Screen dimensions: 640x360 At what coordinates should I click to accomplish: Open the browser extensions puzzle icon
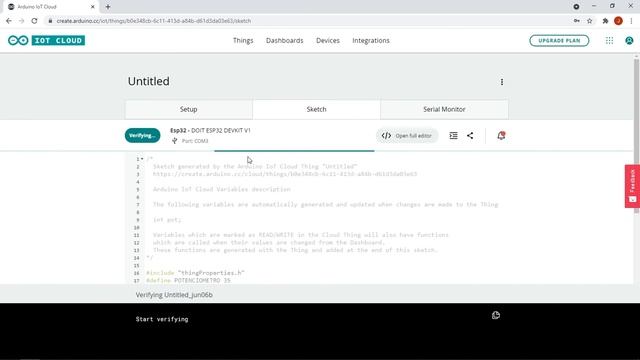pyautogui.click(x=605, y=21)
